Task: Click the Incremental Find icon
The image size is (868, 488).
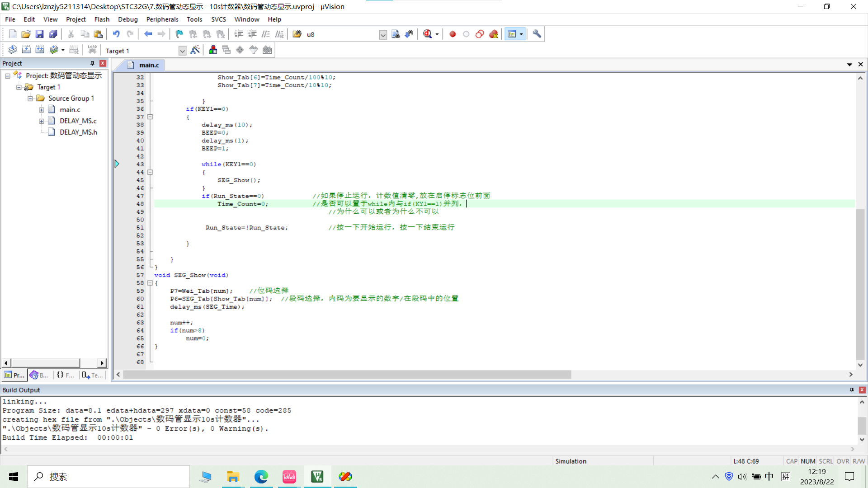Action: tap(409, 34)
